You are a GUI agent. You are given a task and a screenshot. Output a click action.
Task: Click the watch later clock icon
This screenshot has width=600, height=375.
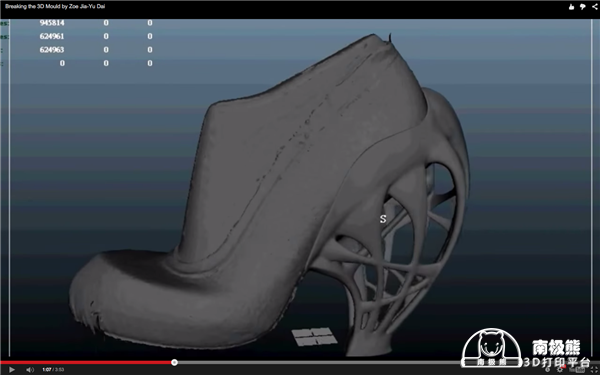547,370
